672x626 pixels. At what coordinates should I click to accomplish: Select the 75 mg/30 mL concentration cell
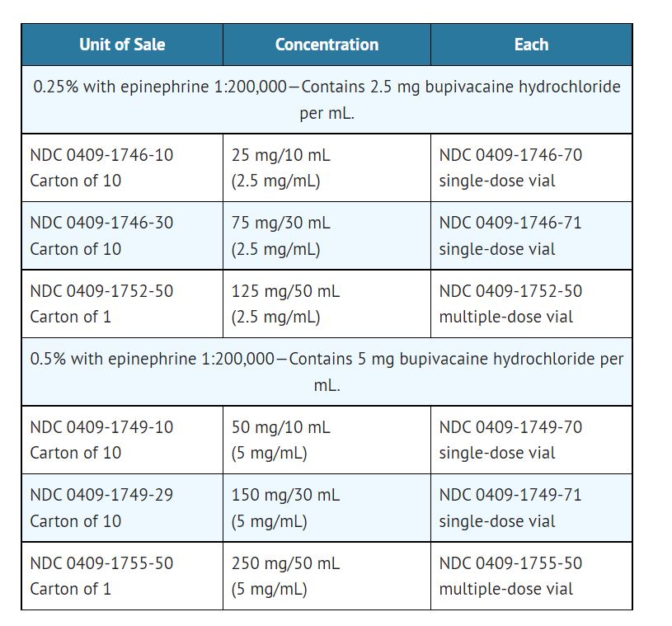[327, 235]
